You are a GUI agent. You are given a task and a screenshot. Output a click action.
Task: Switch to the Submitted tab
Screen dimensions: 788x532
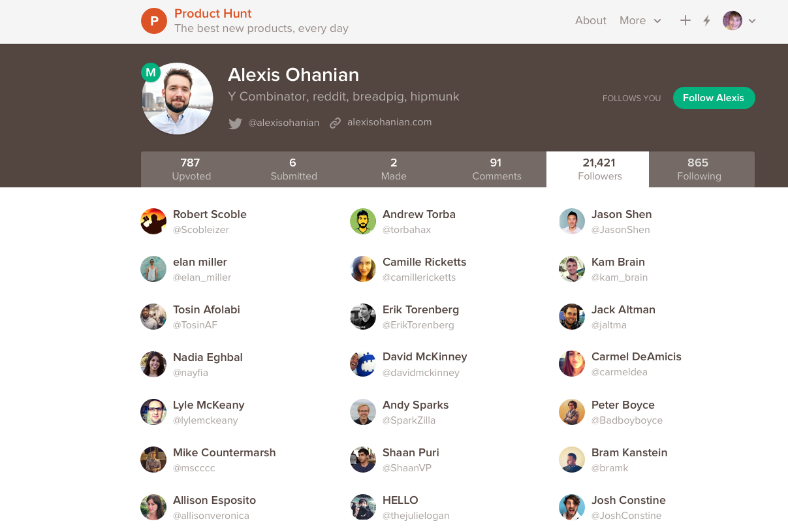293,169
